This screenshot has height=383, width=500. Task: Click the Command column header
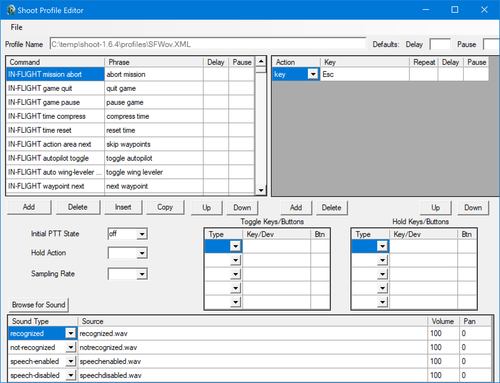tap(55, 62)
